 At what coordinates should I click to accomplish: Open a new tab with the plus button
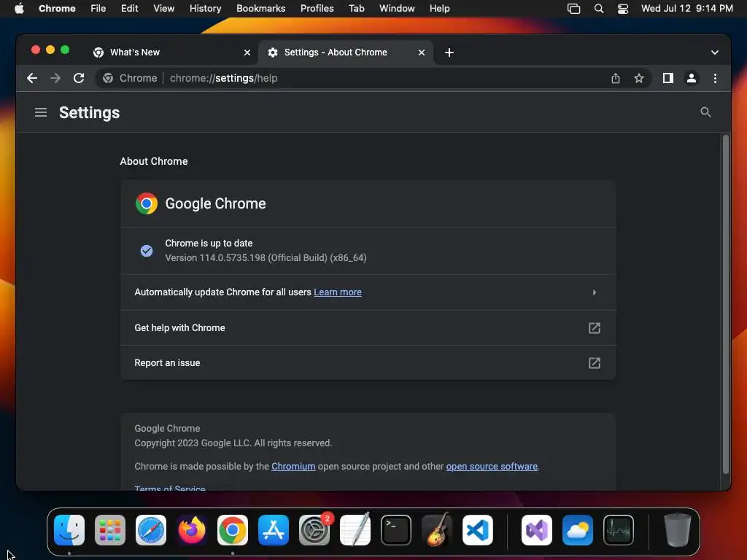coord(449,52)
